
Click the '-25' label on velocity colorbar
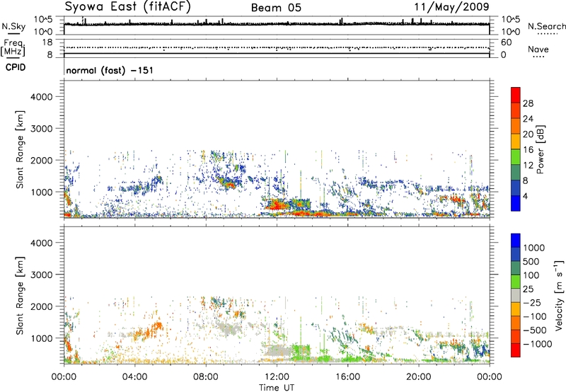tap(532, 303)
